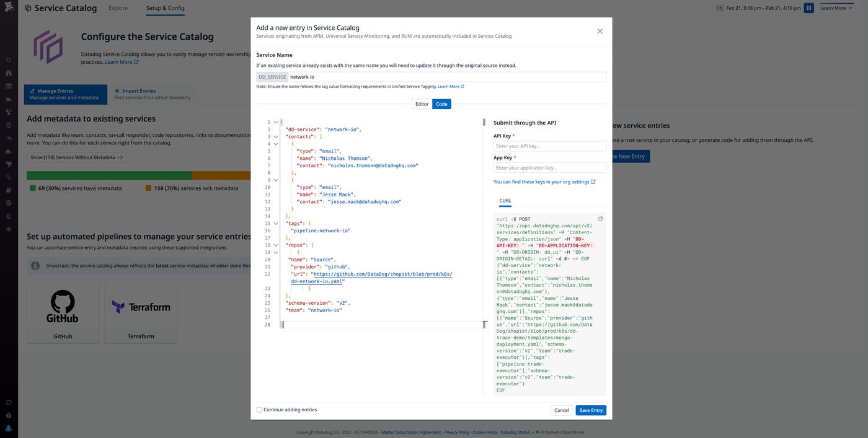Screen dimensions: 868x438
Task: Collapse the repos block in the code editor
Action: (x=275, y=245)
